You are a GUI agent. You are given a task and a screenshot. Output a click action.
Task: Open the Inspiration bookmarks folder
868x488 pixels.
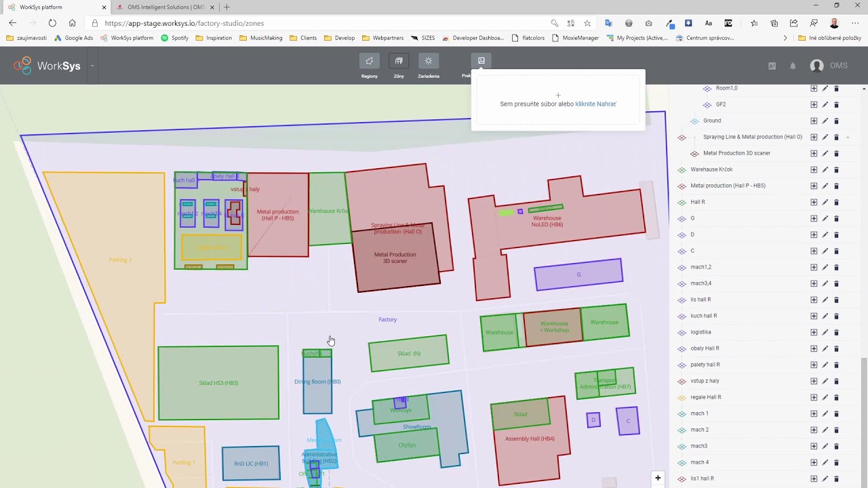[214, 38]
